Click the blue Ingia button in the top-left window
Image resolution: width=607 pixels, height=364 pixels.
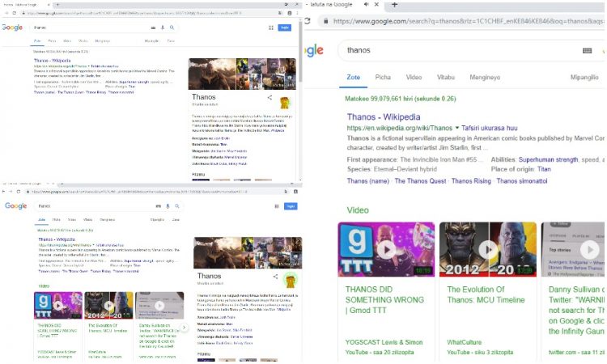pyautogui.click(x=285, y=28)
